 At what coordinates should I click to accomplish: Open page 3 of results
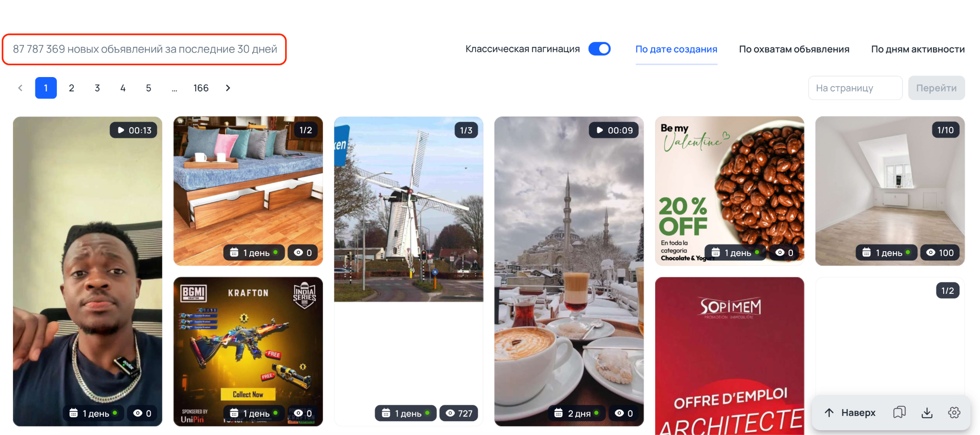click(97, 88)
